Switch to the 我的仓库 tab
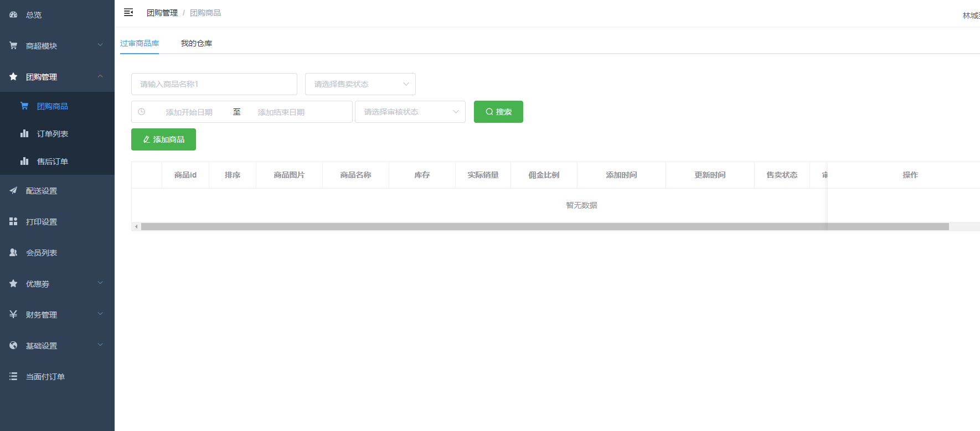 point(196,43)
